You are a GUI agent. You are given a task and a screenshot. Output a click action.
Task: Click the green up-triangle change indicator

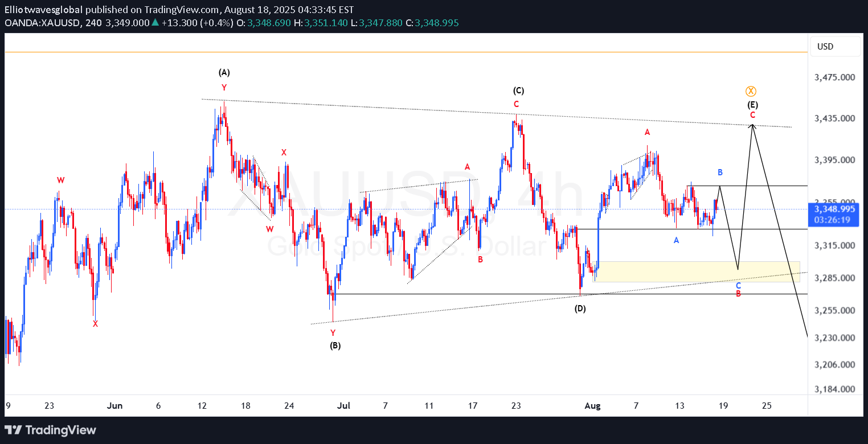[x=154, y=23]
